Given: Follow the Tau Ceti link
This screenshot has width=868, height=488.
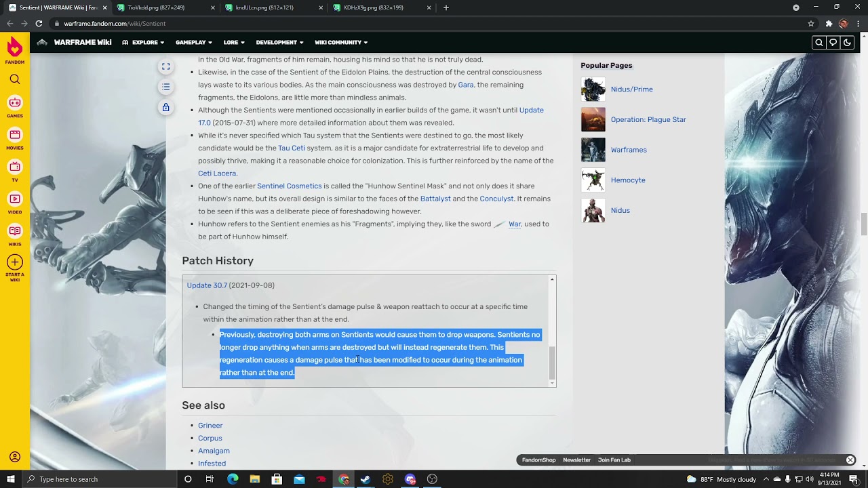Looking at the screenshot, I should (292, 148).
